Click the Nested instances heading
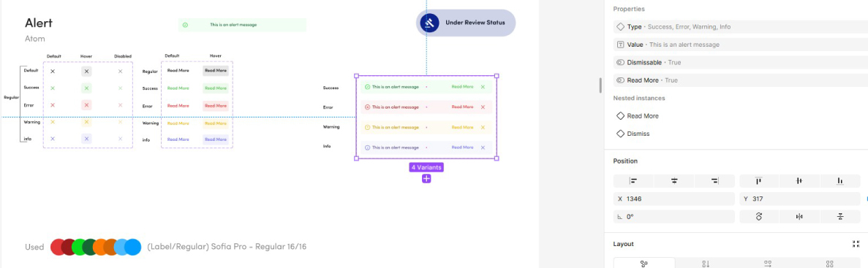This screenshot has height=268, width=868. (639, 99)
